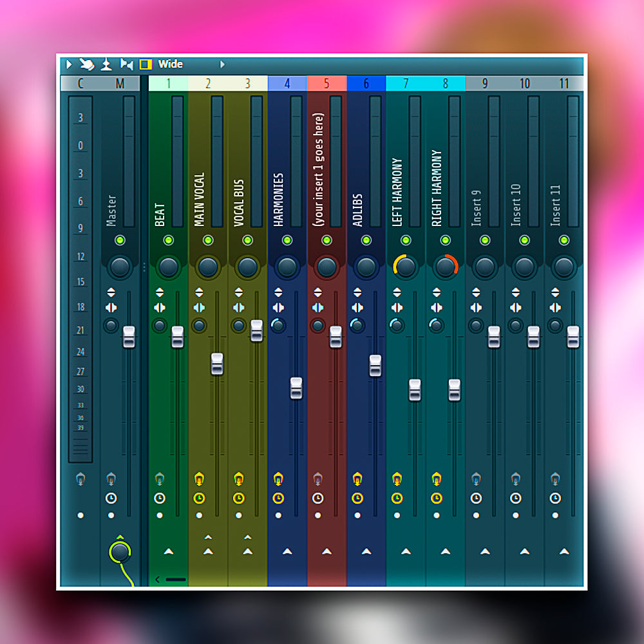Click the ADLIBS volume fader
The width and height of the screenshot is (644, 644).
point(375,366)
